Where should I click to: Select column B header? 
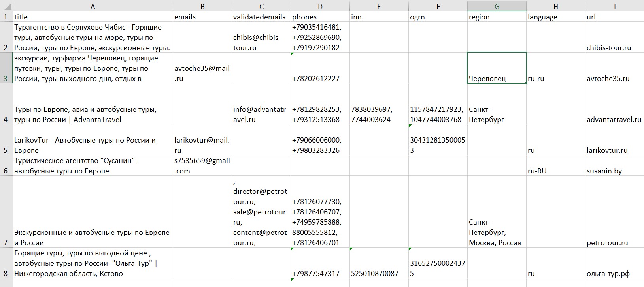pyautogui.click(x=202, y=6)
